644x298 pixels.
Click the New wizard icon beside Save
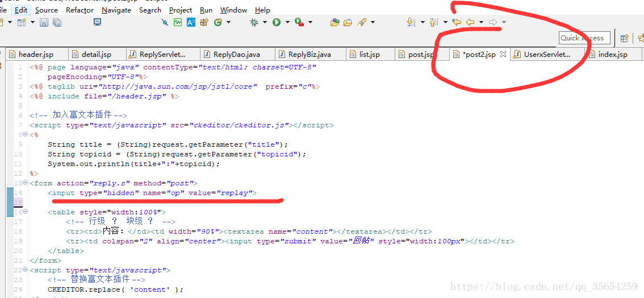[22, 22]
